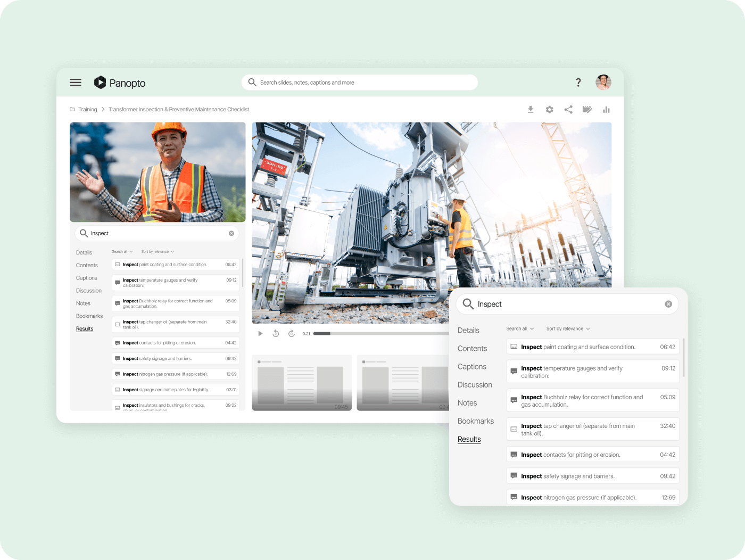Screen dimensions: 745x560
Task: Clear the Inspect search in the enlarged panel
Action: pos(668,304)
